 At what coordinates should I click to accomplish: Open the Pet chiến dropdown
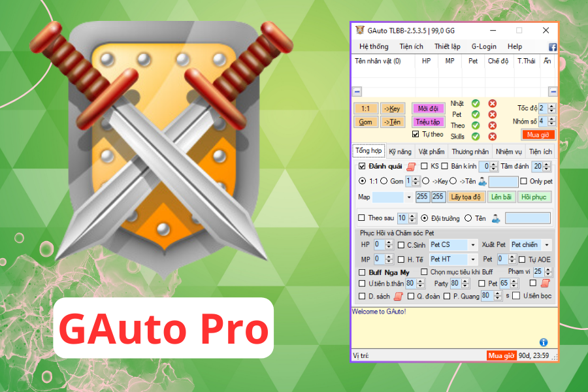click(546, 245)
